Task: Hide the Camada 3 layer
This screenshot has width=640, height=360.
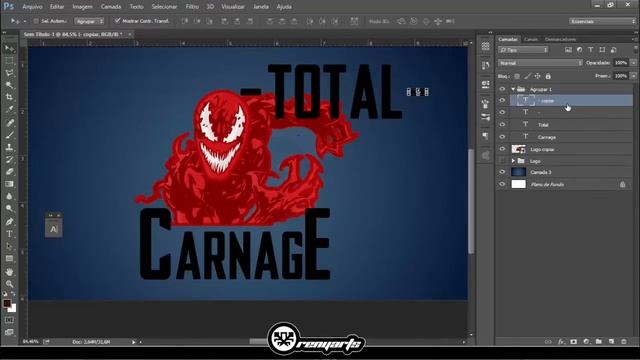Action: point(502,172)
